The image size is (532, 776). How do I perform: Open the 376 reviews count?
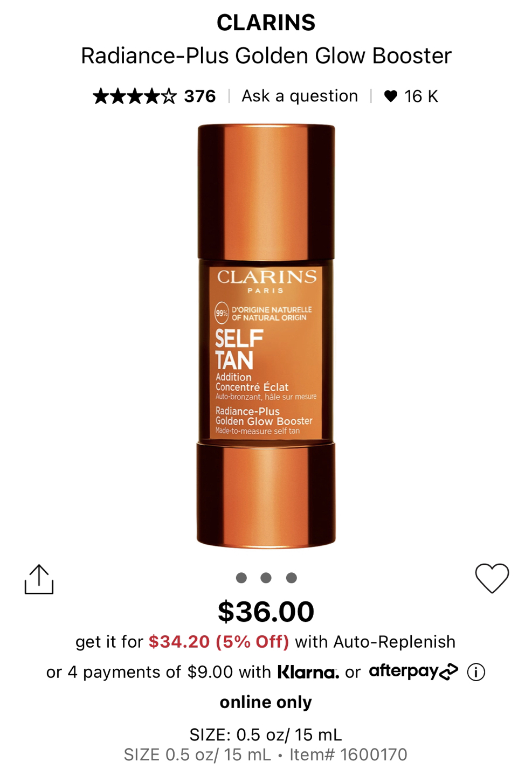click(200, 96)
